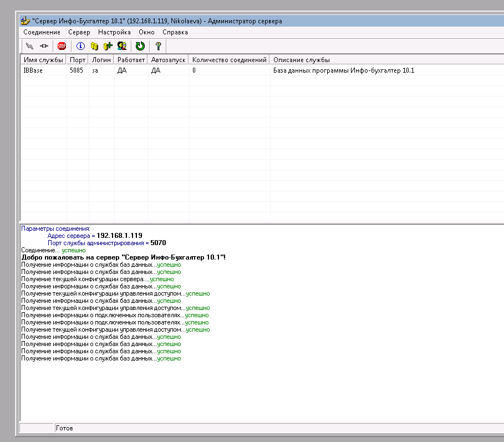Click the 'Готов' status bar text

point(64,428)
